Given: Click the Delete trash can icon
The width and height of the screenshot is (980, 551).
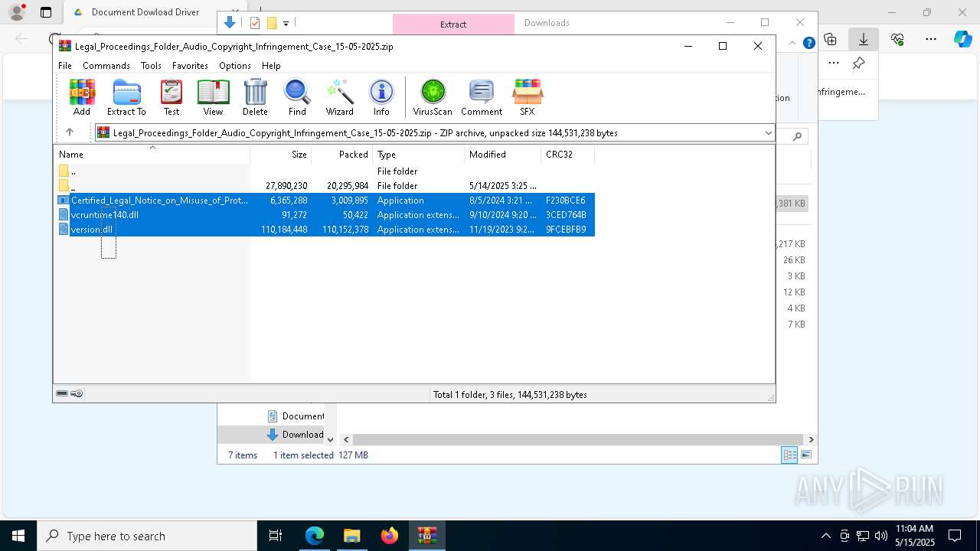Looking at the screenshot, I should coord(255,97).
